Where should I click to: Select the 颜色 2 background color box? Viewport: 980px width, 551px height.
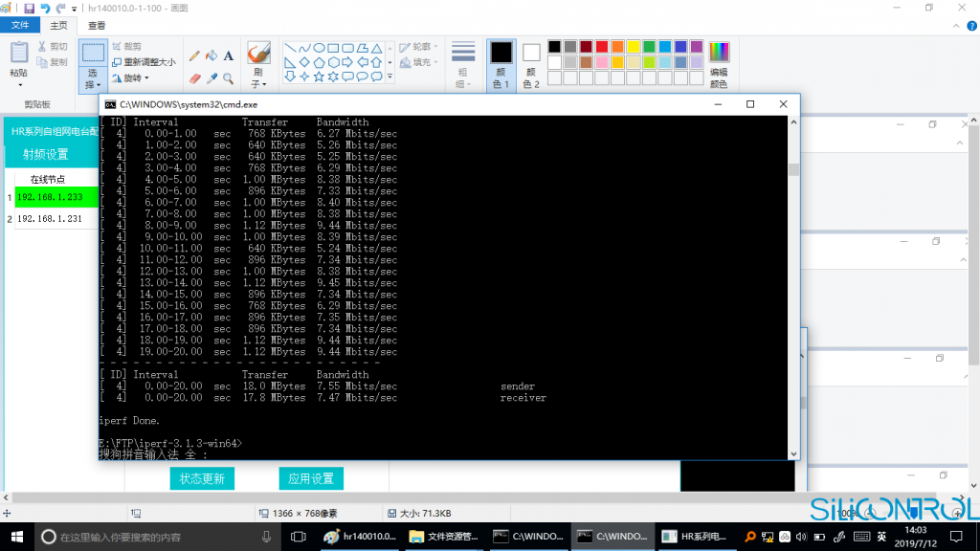click(x=531, y=65)
